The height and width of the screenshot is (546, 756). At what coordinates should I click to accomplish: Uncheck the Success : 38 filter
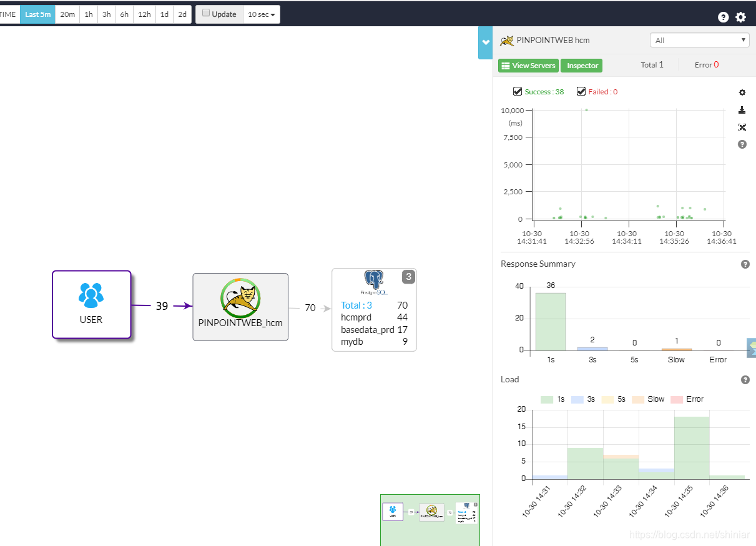coord(518,91)
